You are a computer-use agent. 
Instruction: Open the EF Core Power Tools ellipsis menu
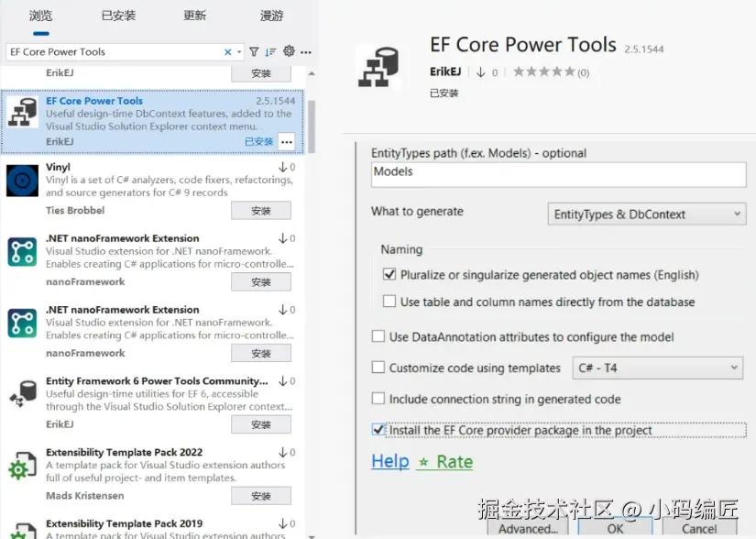pos(287,142)
